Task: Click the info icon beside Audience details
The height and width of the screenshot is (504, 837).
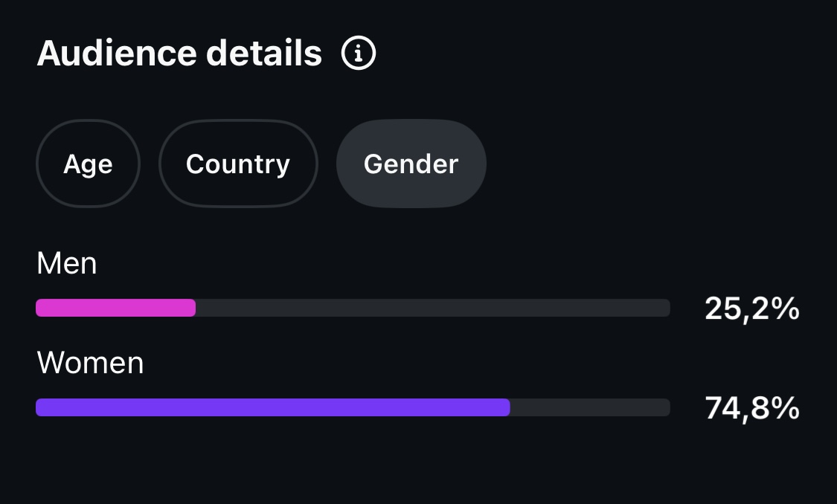Action: click(358, 53)
